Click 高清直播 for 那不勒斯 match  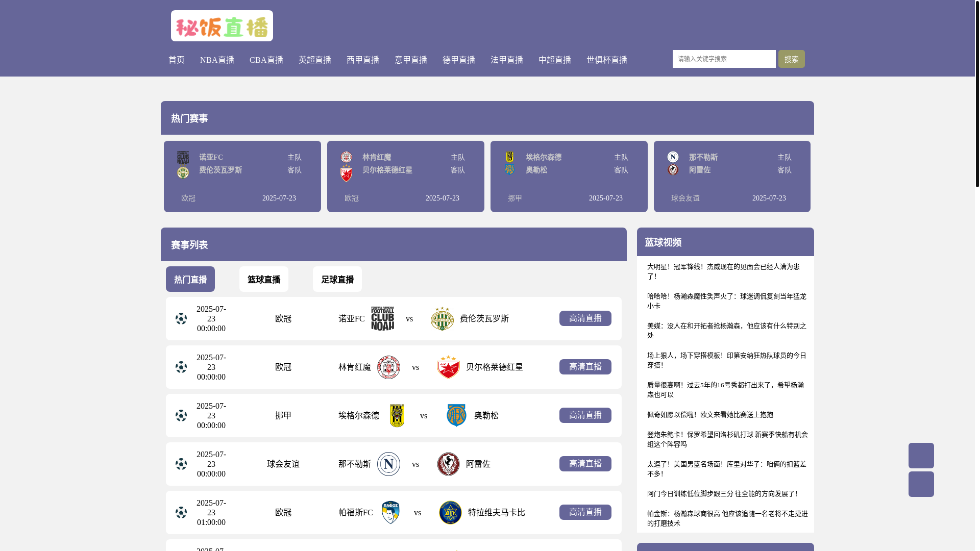pyautogui.click(x=585, y=464)
